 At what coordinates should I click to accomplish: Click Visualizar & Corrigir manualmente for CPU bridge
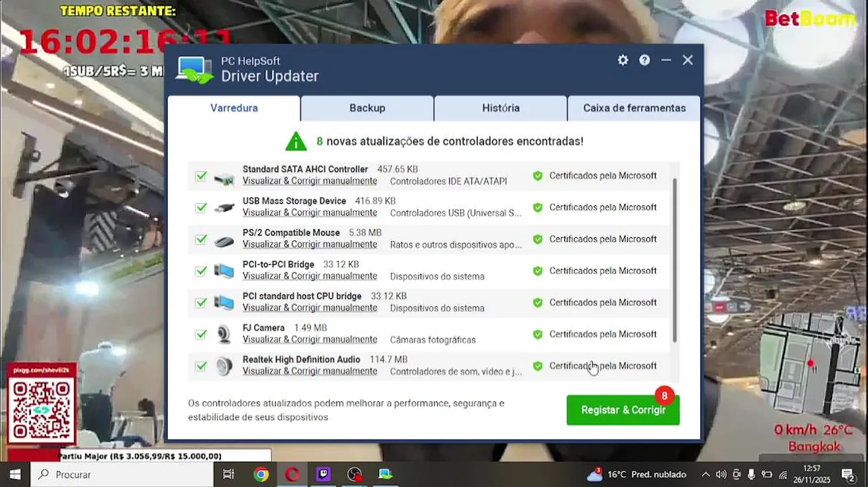[310, 308]
